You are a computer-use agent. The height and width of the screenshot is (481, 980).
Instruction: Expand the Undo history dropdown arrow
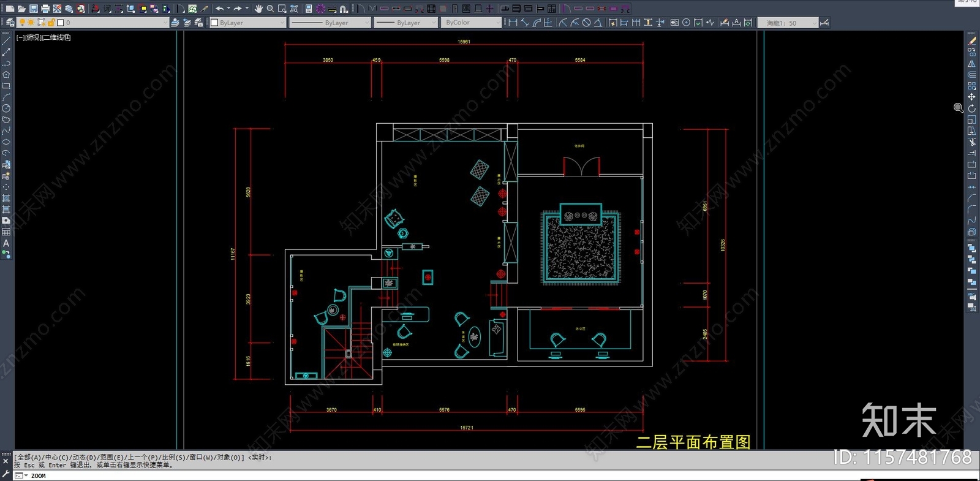(x=228, y=9)
